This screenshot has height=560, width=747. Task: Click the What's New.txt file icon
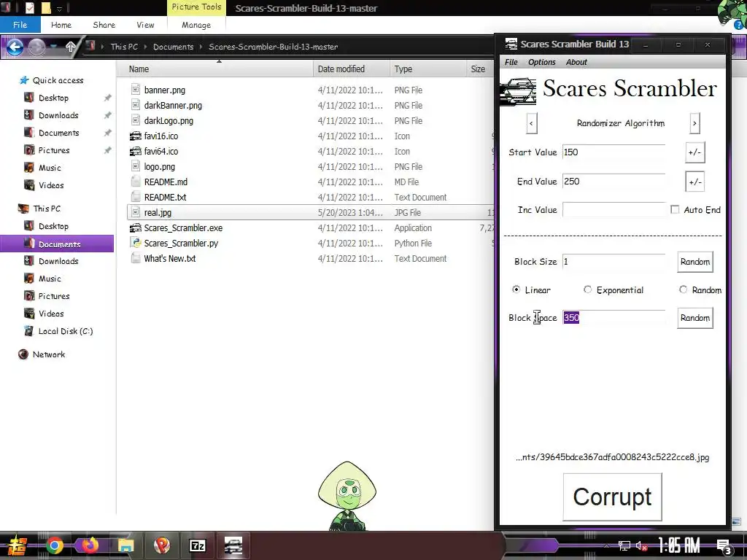(136, 258)
